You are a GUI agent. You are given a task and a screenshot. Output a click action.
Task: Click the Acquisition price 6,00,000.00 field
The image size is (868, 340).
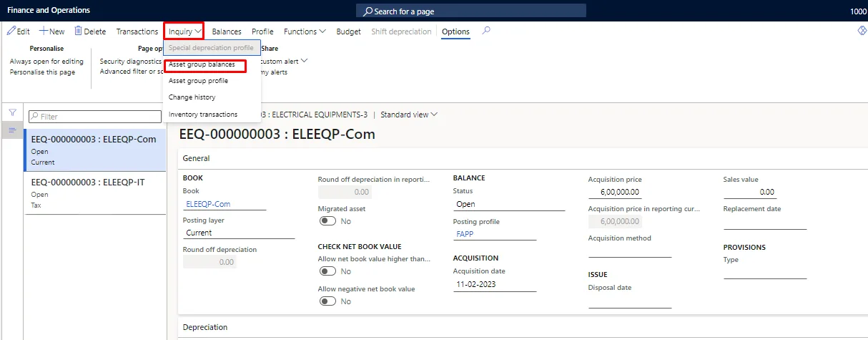coord(615,192)
